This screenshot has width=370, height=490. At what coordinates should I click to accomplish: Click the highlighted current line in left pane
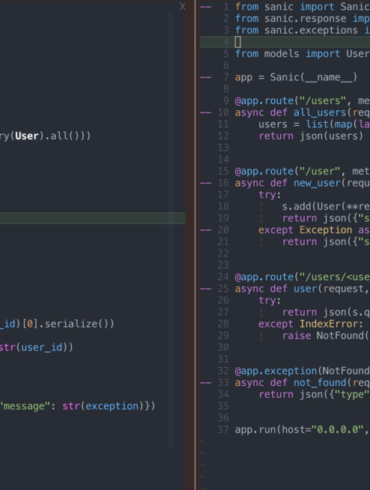tap(93, 218)
